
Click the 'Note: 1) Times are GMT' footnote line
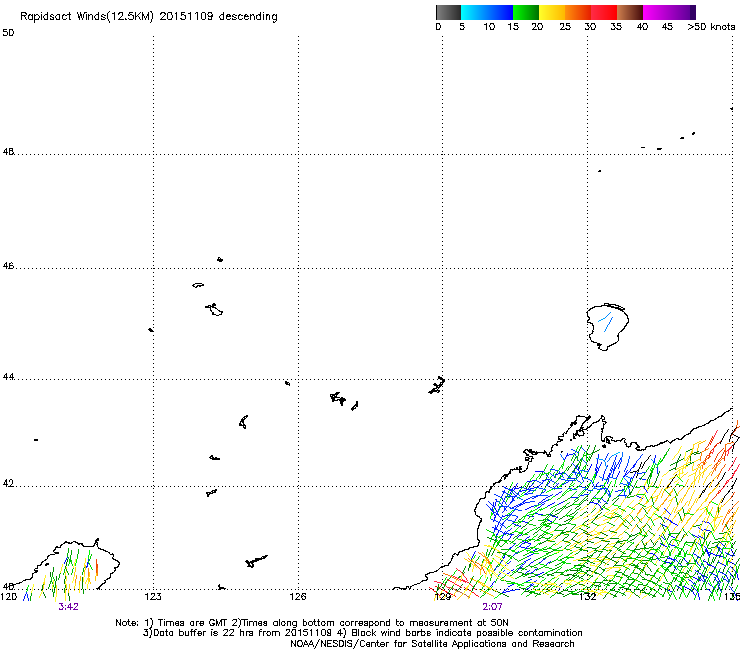[312, 623]
